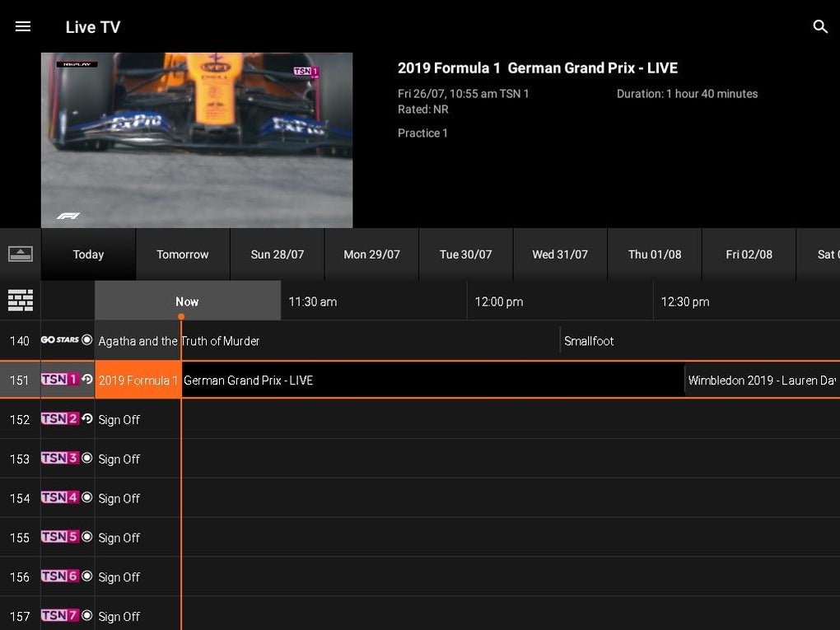The height and width of the screenshot is (630, 840).
Task: Play 2019 Formula 1 German Grand Prix LIVE
Action: [x=329, y=380]
